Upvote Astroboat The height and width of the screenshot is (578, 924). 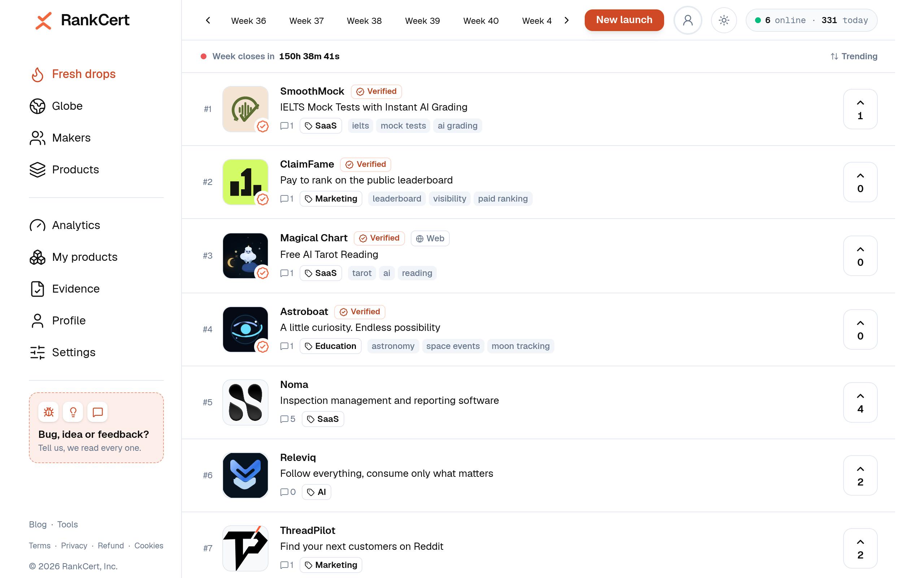(x=860, y=329)
